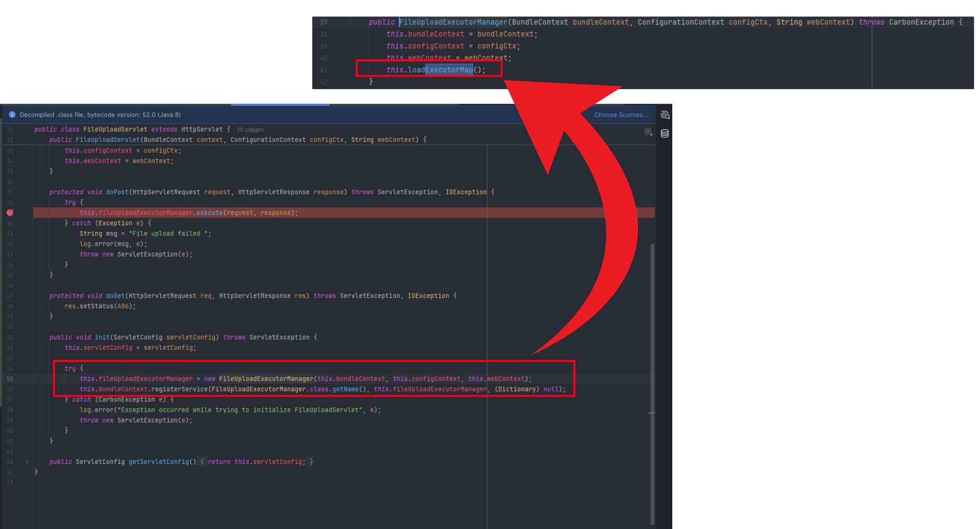Open the 10 usages hint for FileUploadServlet
The width and height of the screenshot is (980, 529).
coord(249,130)
